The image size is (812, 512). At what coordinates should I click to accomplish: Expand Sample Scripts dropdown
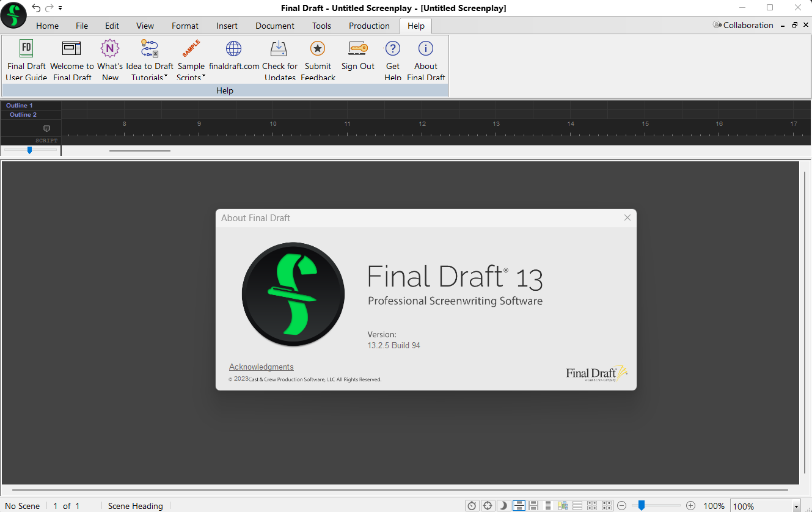click(x=191, y=60)
